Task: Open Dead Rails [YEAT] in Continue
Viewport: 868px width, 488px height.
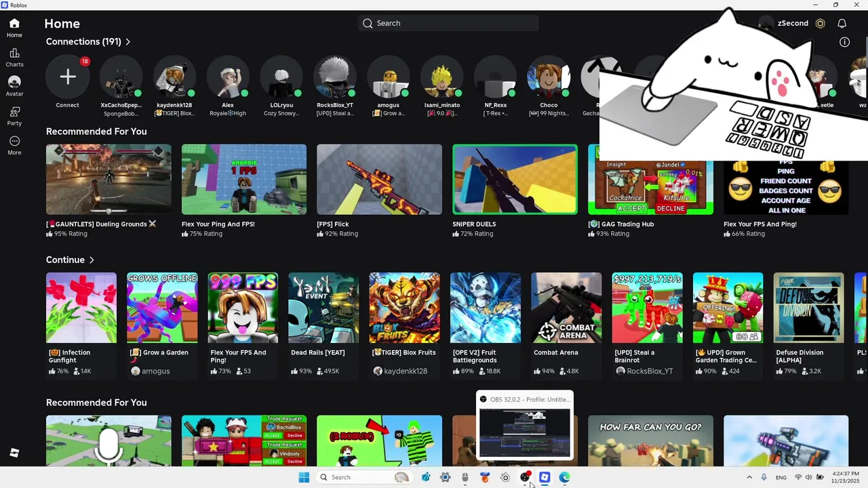Action: pos(323,308)
